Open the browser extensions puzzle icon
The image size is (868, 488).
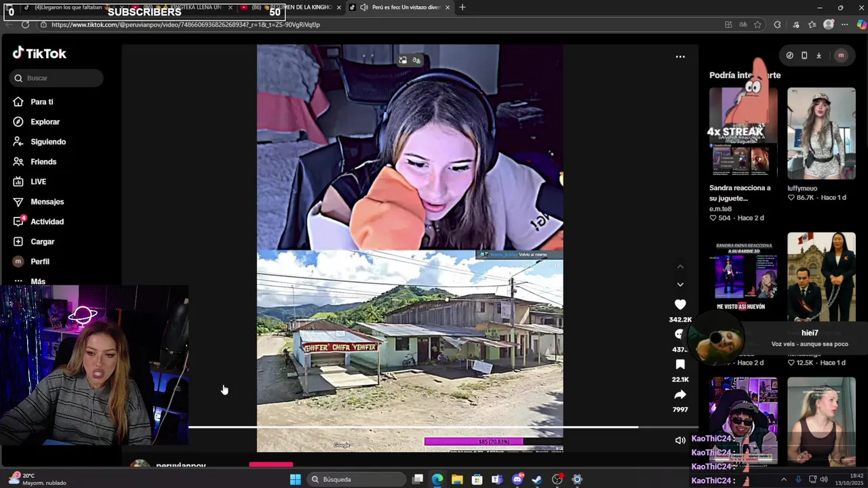777,24
